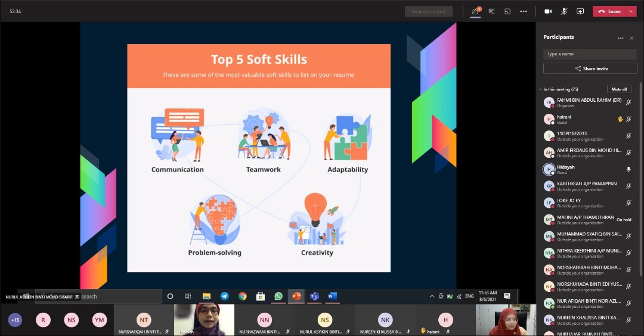The width and height of the screenshot is (644, 336).
Task: Unmute your microphone in the meeting toolbar
Action: pos(564,11)
